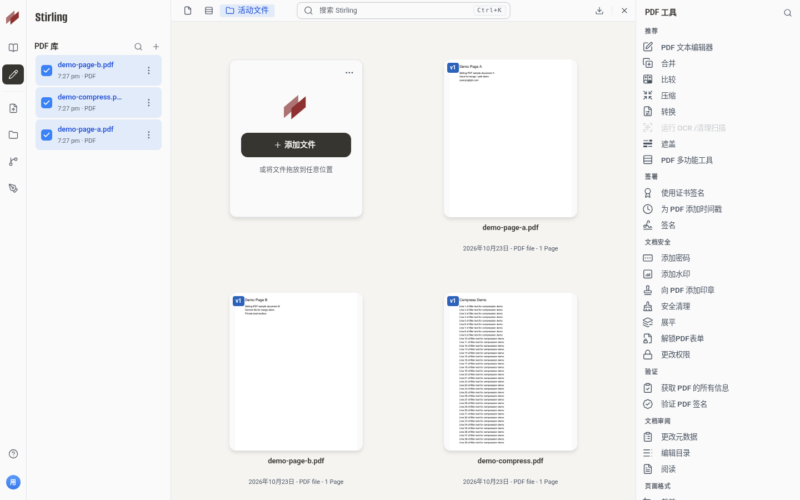This screenshot has width=800, height=500.
Task: Select 获取 PDF 的所有信息 tool
Action: tap(694, 388)
